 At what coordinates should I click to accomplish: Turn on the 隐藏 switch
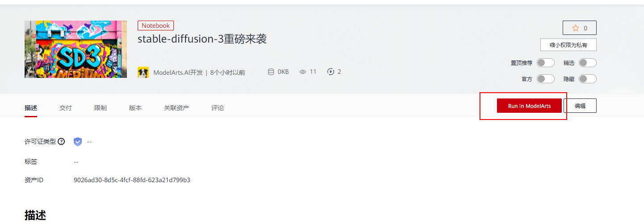587,79
